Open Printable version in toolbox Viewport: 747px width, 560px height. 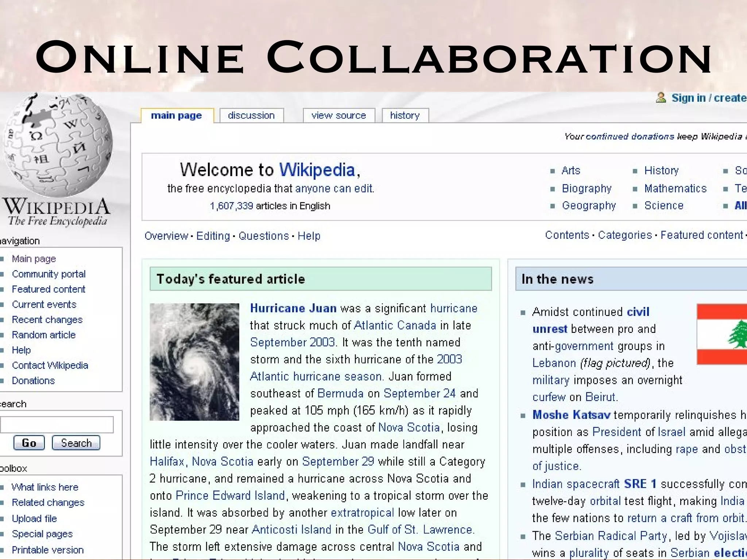(x=48, y=550)
